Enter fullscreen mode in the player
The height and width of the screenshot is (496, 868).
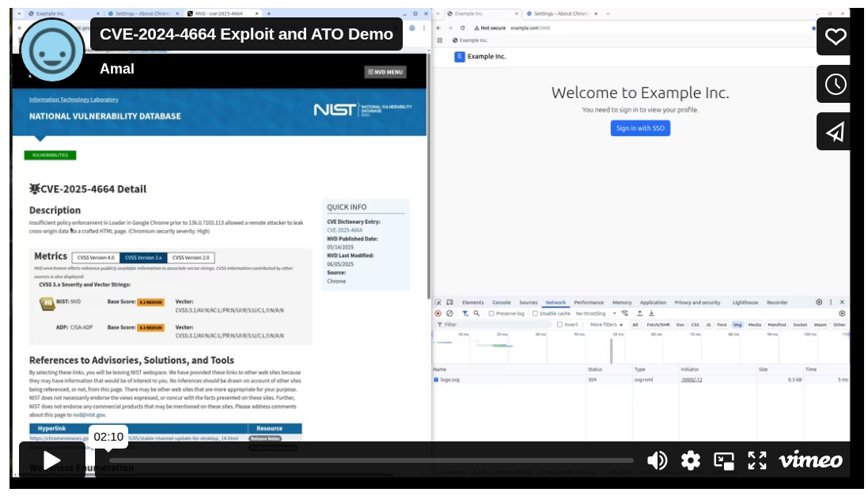(x=756, y=460)
